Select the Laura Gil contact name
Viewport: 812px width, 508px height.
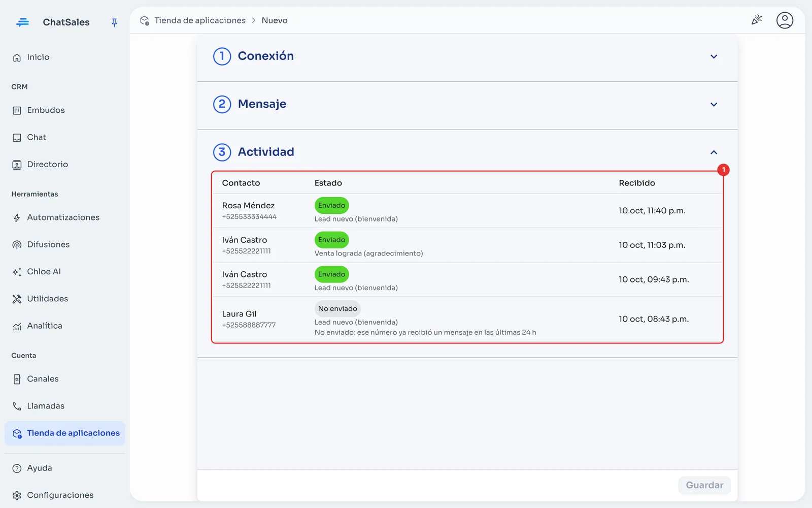239,314
